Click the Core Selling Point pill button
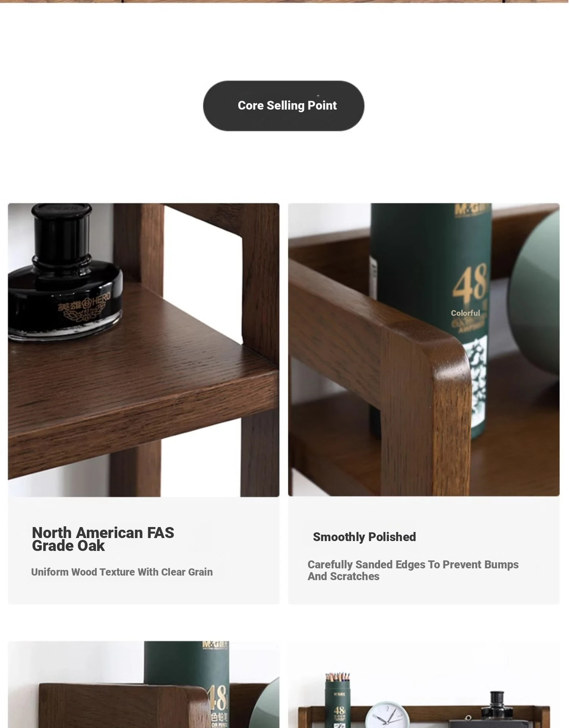The width and height of the screenshot is (569, 728). point(284,106)
